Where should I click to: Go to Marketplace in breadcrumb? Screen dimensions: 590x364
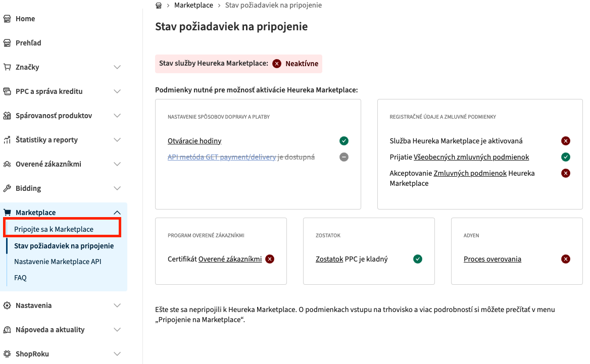coord(194,5)
